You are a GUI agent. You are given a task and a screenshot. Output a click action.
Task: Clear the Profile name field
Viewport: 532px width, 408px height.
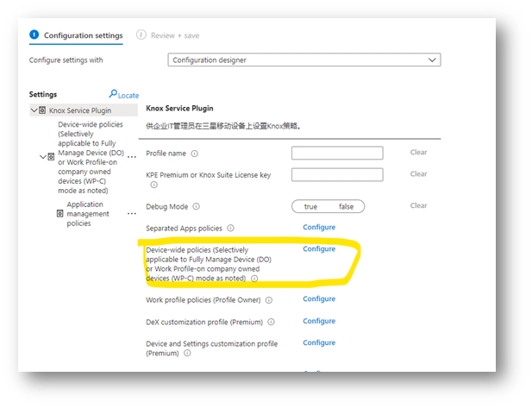click(x=418, y=153)
